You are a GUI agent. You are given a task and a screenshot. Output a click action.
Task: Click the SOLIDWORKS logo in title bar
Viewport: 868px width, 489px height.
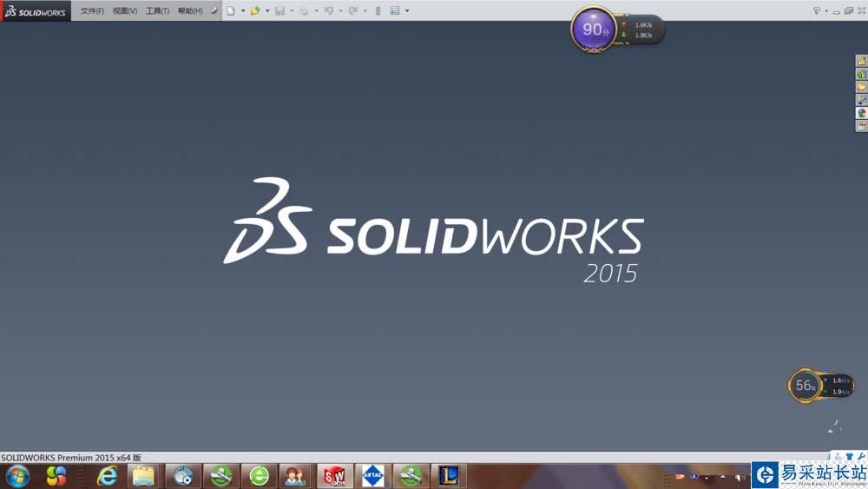pyautogui.click(x=36, y=11)
